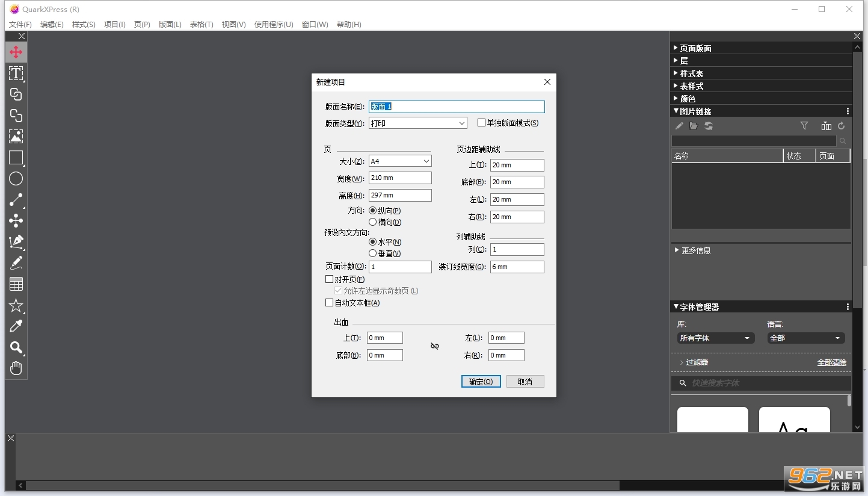Open the 库 所有字体 dropdown
This screenshot has width=868, height=496.
click(x=716, y=338)
